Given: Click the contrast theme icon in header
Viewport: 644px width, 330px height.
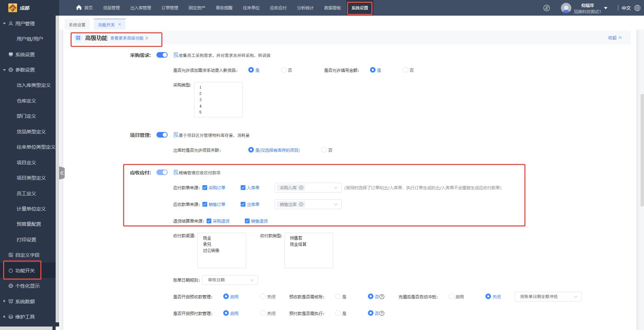Looking at the screenshot, I should tap(547, 8).
